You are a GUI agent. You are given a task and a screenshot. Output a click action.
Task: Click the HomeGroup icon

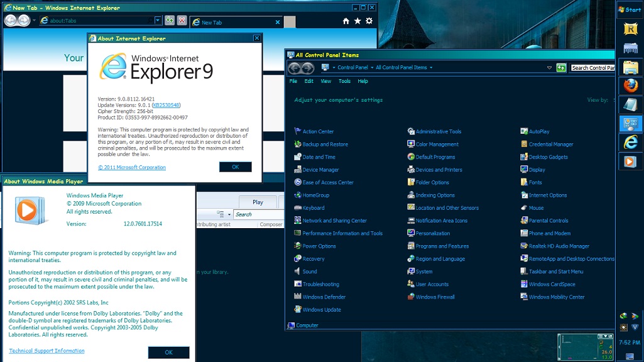pos(298,195)
